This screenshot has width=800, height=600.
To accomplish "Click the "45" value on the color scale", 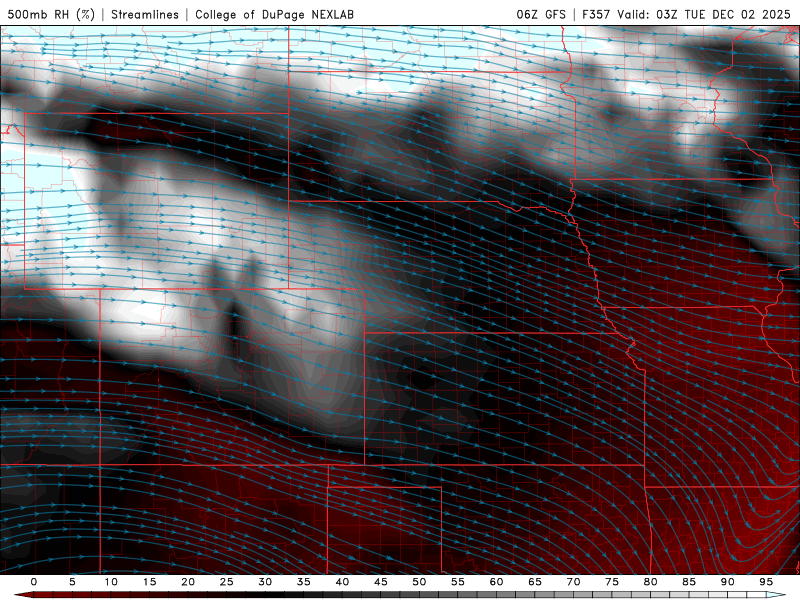I will coord(381,582).
